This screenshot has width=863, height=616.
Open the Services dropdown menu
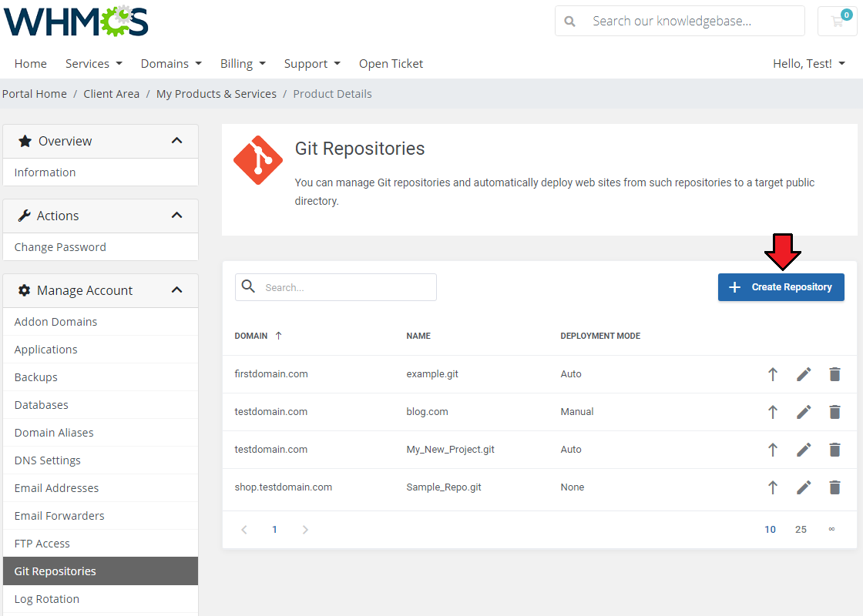pyautogui.click(x=93, y=64)
